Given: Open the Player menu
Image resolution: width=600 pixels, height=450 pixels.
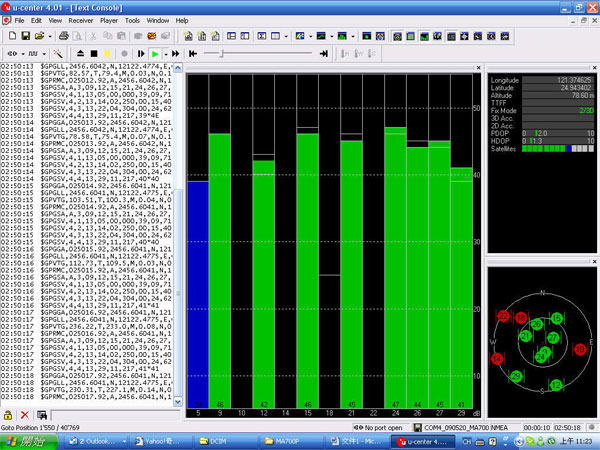Looking at the screenshot, I should [x=109, y=21].
